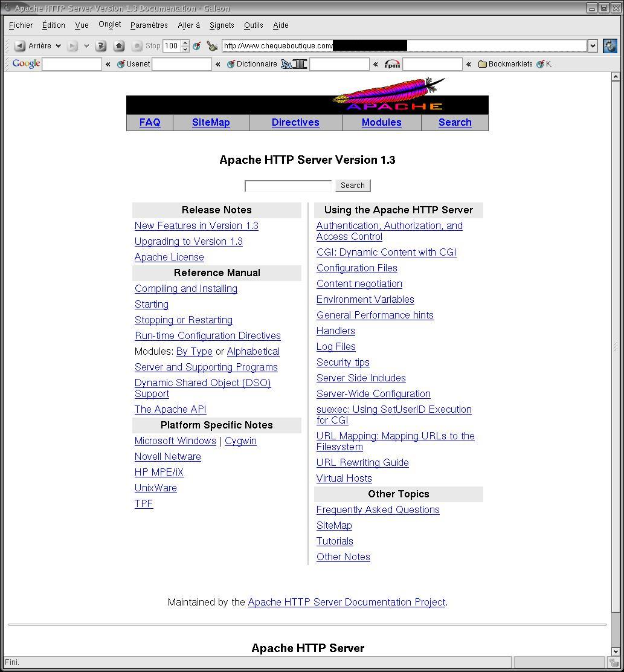Click the Google logo in bookmarks toolbar
The height and width of the screenshot is (672, 624).
pos(26,63)
